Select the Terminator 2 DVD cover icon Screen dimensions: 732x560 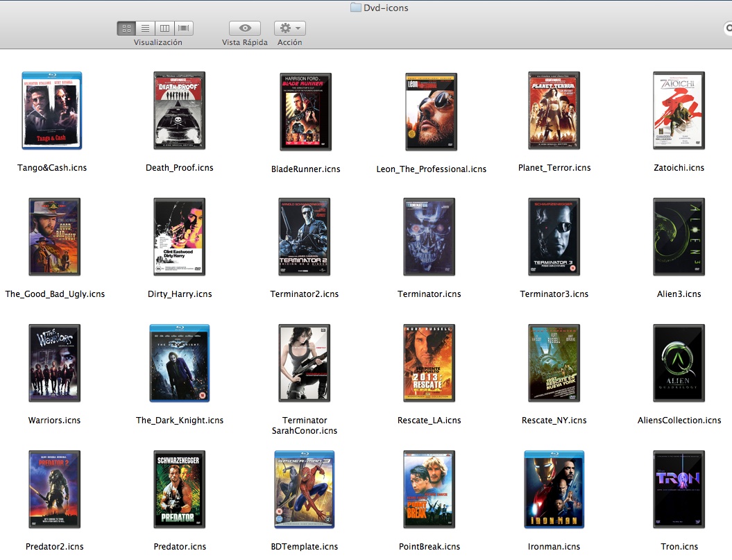(x=305, y=237)
